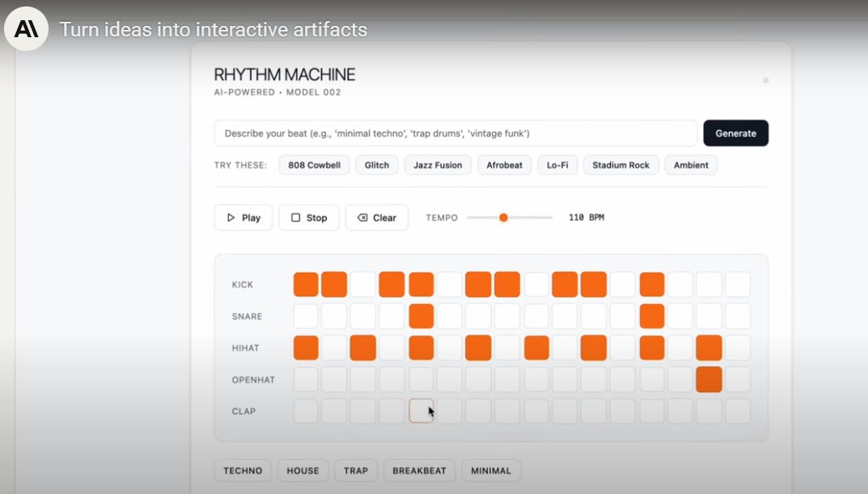Click the Anthropic channel logo icon
The height and width of the screenshot is (494, 868).
26,29
